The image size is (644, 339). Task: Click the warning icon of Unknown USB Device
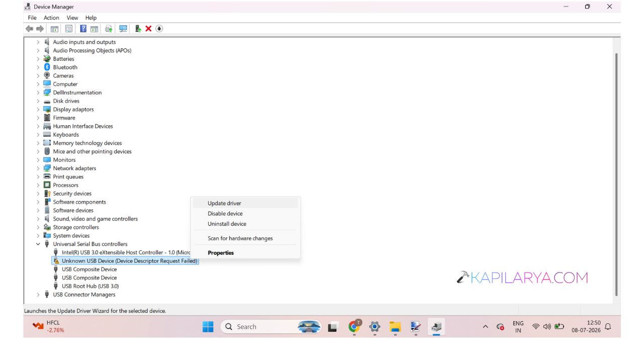pos(56,261)
